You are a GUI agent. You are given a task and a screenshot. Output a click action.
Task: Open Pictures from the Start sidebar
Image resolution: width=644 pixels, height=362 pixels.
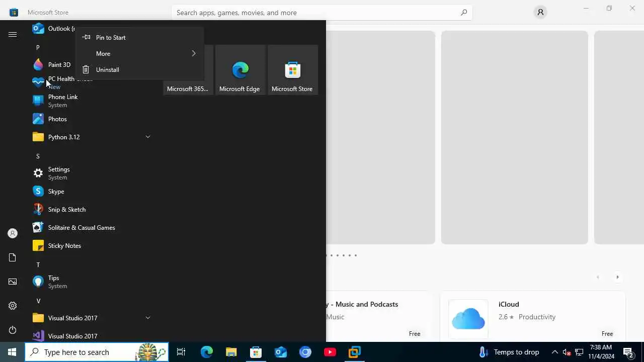coord(13,282)
